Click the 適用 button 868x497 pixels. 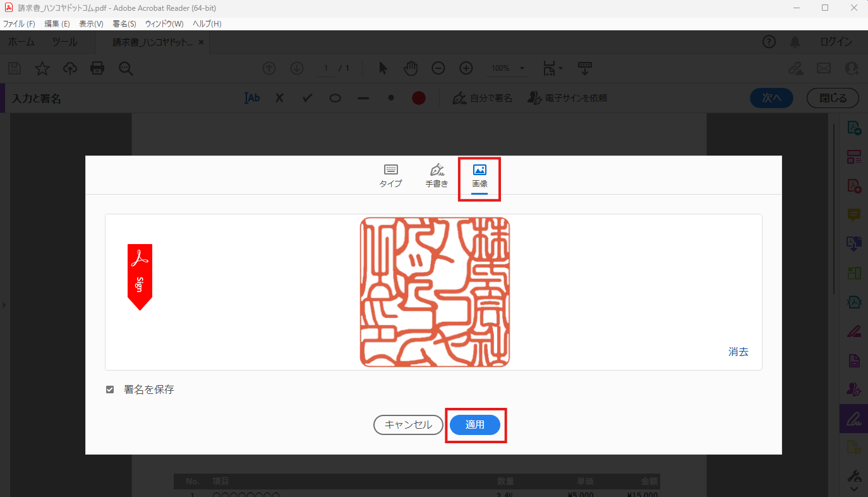pos(476,424)
